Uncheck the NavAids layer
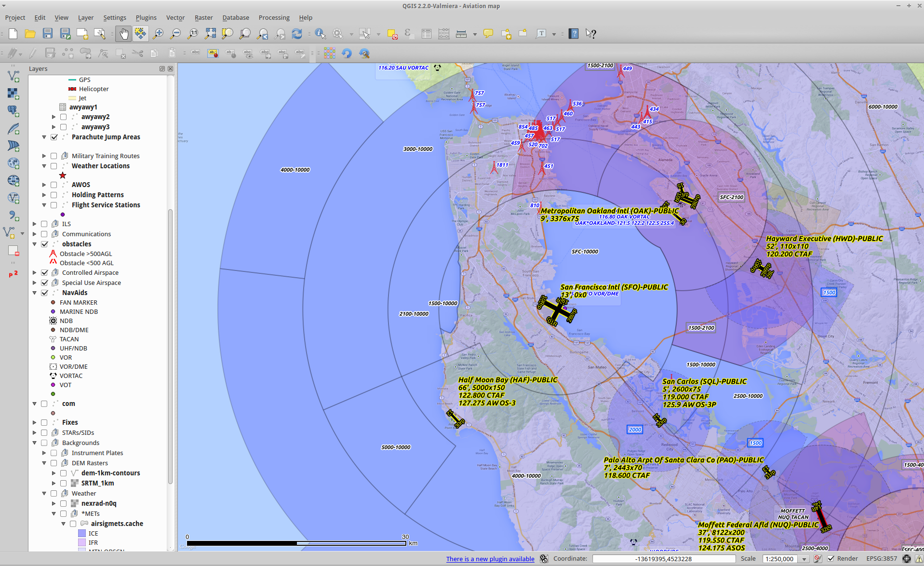The image size is (924, 566). pos(44,293)
